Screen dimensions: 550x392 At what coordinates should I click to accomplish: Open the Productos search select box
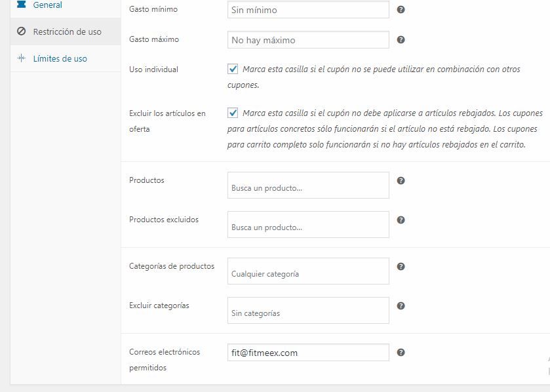tap(308, 185)
